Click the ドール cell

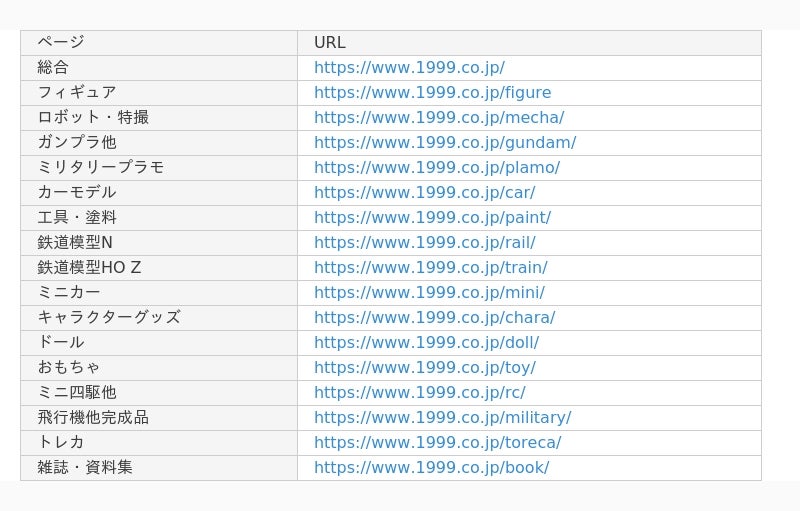click(159, 343)
